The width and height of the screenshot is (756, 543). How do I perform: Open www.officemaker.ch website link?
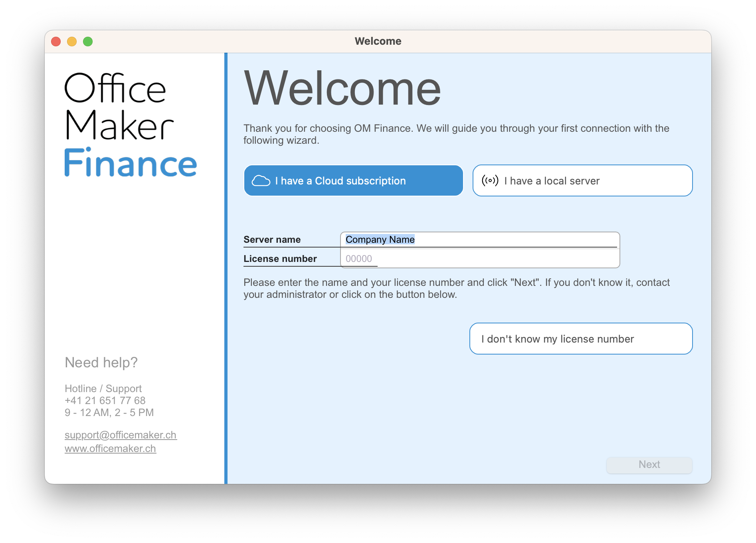coord(110,448)
